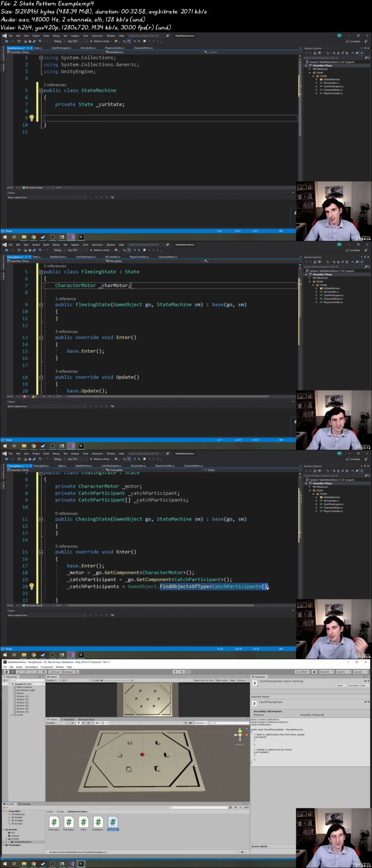Open State.cs tab in top Visual Studio frame
Viewport: 372px width, 868px height.
[38, 48]
